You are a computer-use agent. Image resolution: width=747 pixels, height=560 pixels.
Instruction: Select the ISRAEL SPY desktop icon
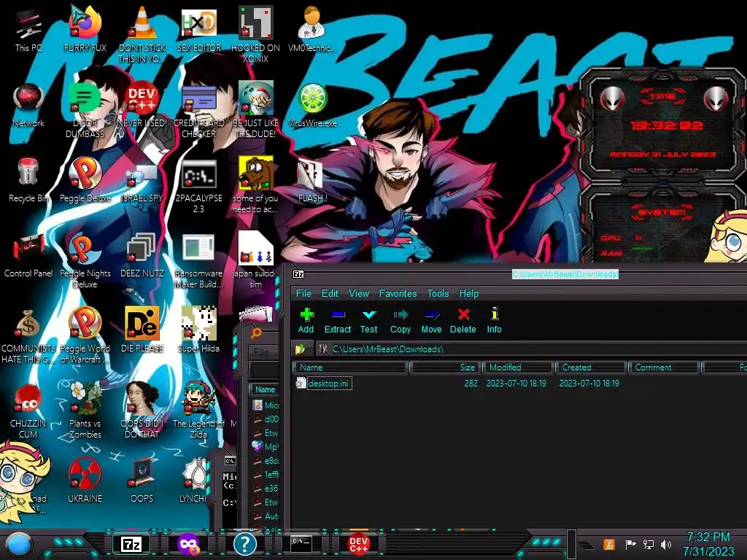[142, 180]
